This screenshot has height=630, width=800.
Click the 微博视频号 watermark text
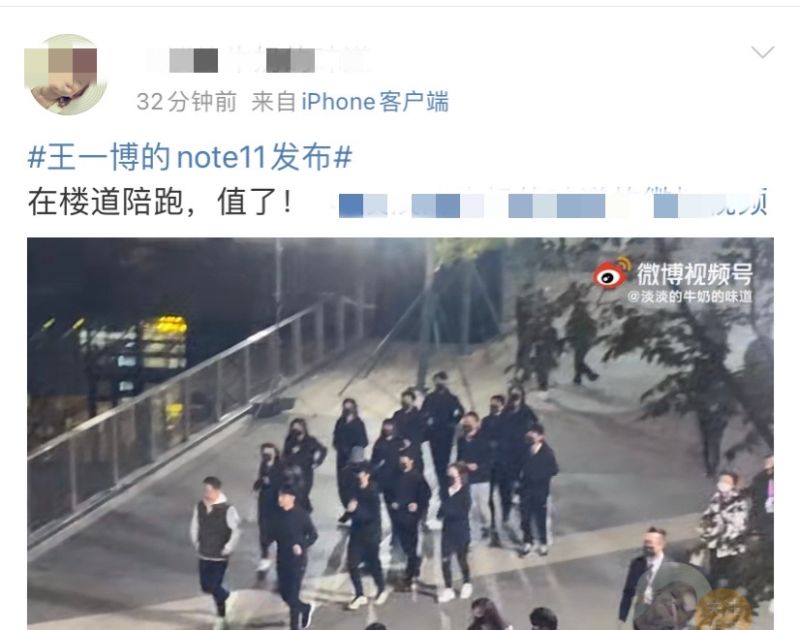(x=694, y=274)
